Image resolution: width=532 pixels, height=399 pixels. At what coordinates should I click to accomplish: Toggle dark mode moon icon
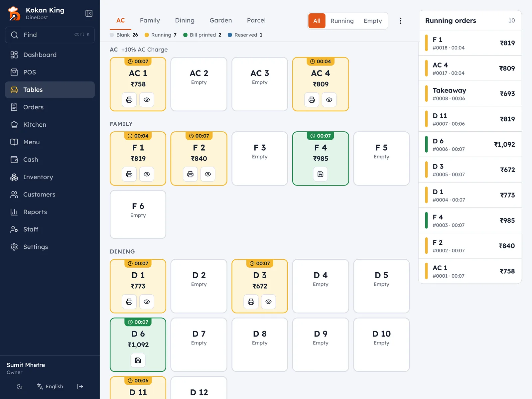[x=20, y=386]
